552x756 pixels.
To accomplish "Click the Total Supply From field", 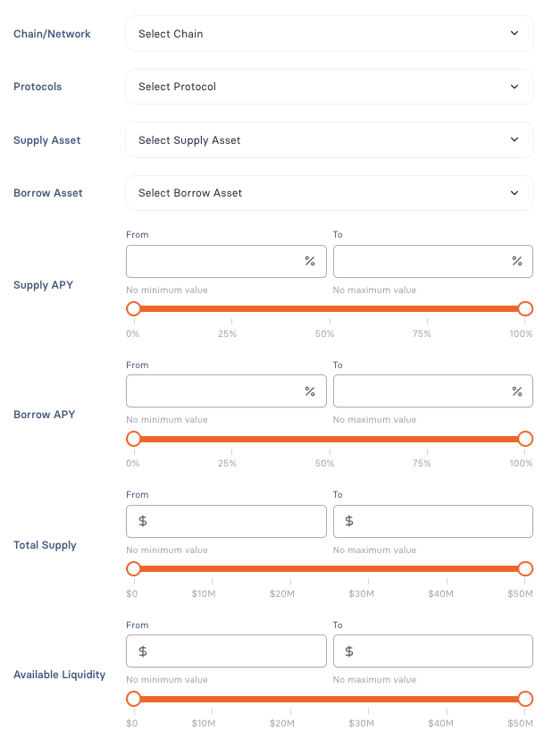I will pos(232,522).
